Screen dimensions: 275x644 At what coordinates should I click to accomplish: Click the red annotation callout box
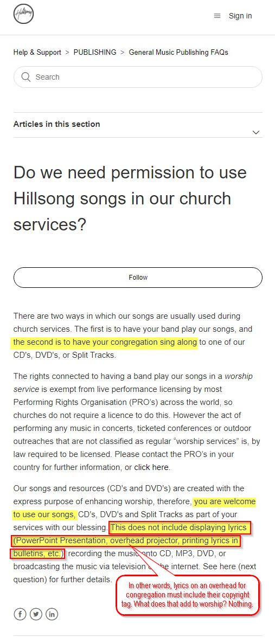pos(188,595)
